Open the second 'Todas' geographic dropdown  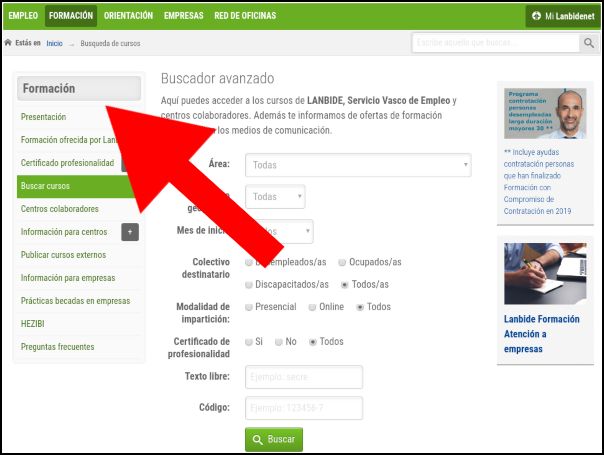275,196
